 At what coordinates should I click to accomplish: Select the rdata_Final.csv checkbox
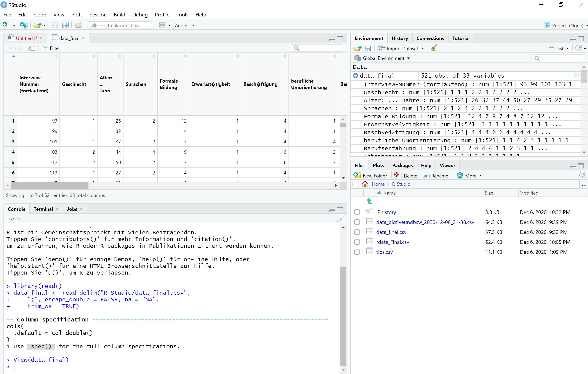click(x=357, y=242)
